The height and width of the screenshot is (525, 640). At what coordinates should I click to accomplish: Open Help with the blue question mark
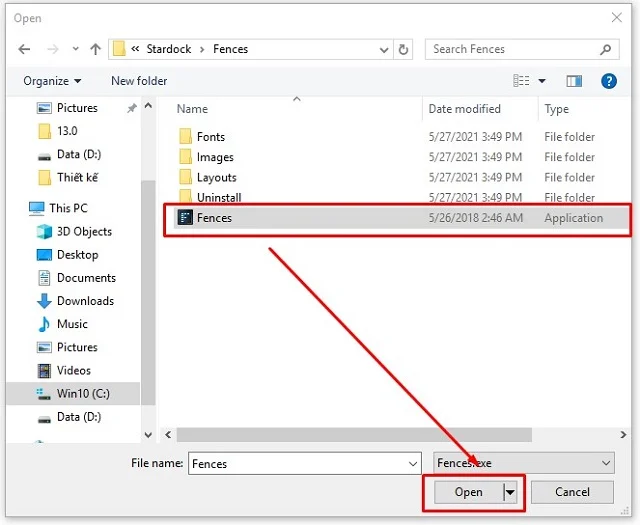click(x=609, y=81)
